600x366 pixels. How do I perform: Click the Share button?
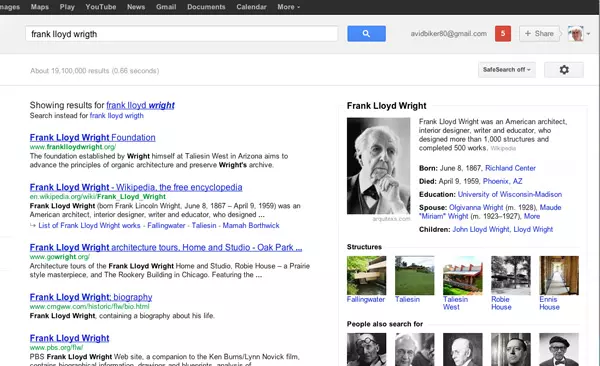[x=540, y=34]
